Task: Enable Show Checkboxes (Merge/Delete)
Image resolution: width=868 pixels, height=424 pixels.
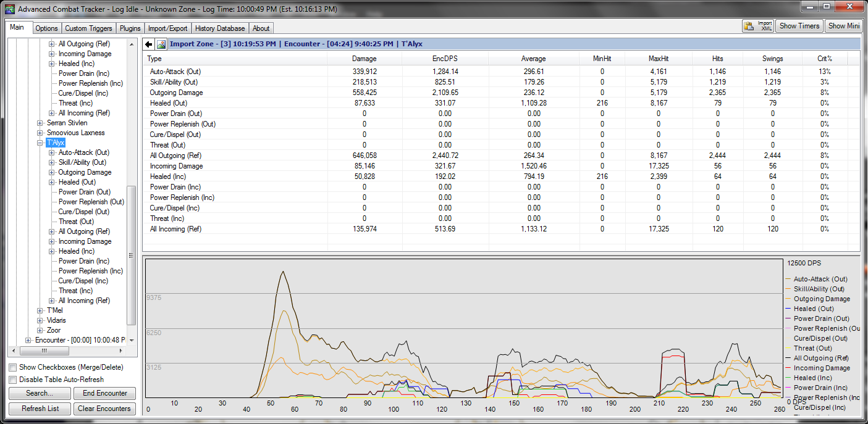Action: coord(13,367)
